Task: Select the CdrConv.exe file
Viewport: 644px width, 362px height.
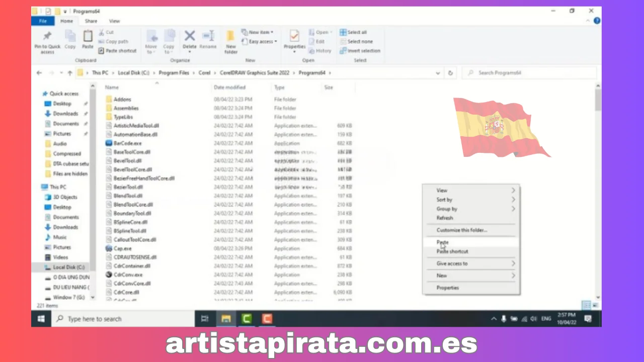Action: click(x=128, y=275)
